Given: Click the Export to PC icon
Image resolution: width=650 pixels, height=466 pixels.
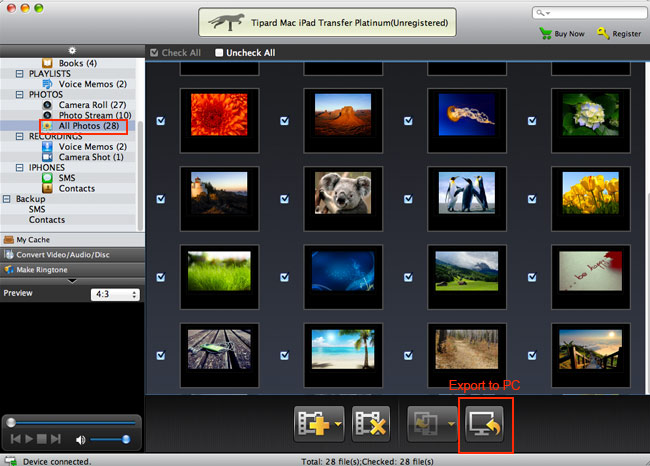Looking at the screenshot, I should pos(485,424).
